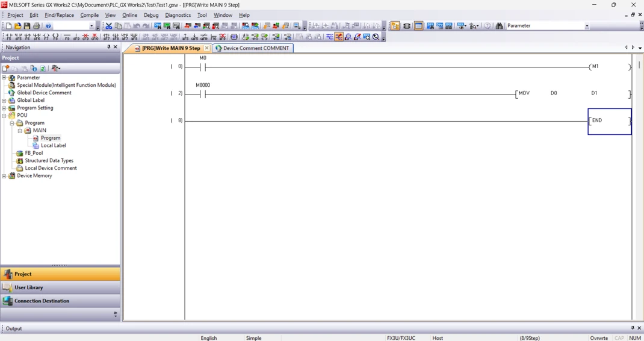Open Connection Destination view

(x=60, y=301)
